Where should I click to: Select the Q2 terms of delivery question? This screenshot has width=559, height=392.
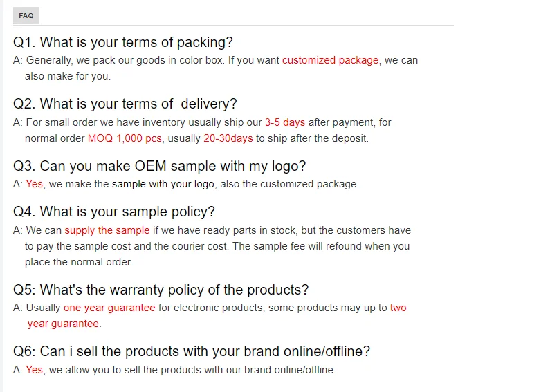tap(125, 104)
